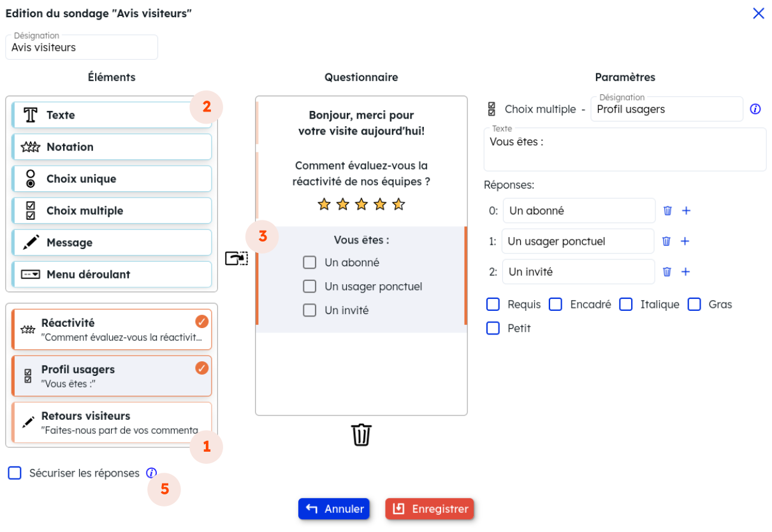The width and height of the screenshot is (772, 532).
Task: Enable the 'Requis' checkbox
Action: pyautogui.click(x=493, y=305)
